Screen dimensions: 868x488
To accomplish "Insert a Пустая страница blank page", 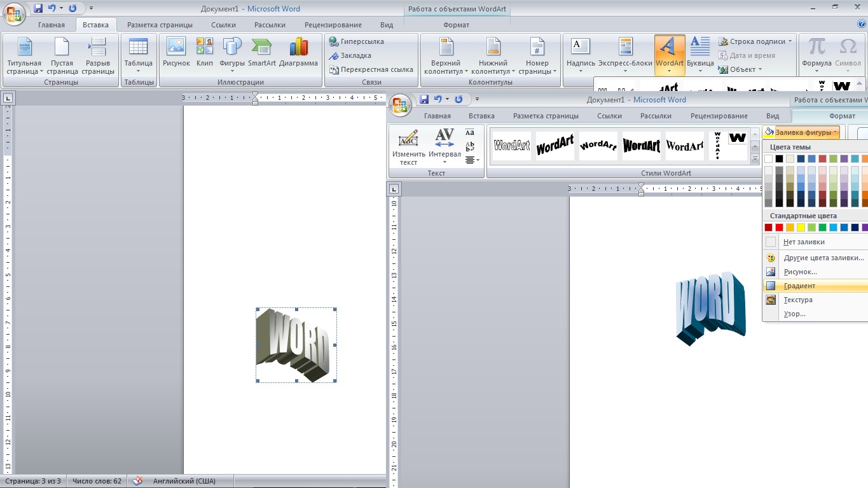I will pos(62,56).
